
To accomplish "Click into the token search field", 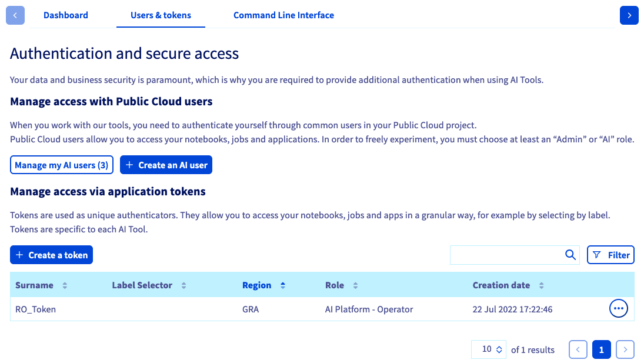I will tap(506, 255).
